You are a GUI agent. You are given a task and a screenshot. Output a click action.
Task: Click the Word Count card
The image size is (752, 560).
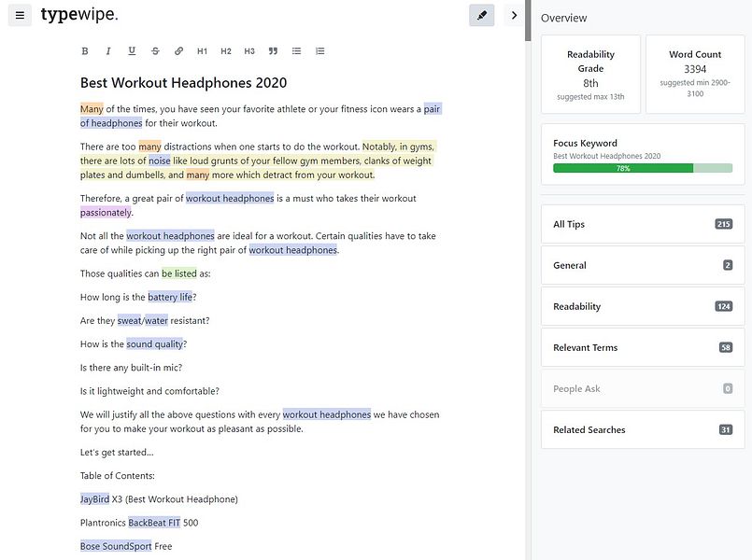(695, 75)
